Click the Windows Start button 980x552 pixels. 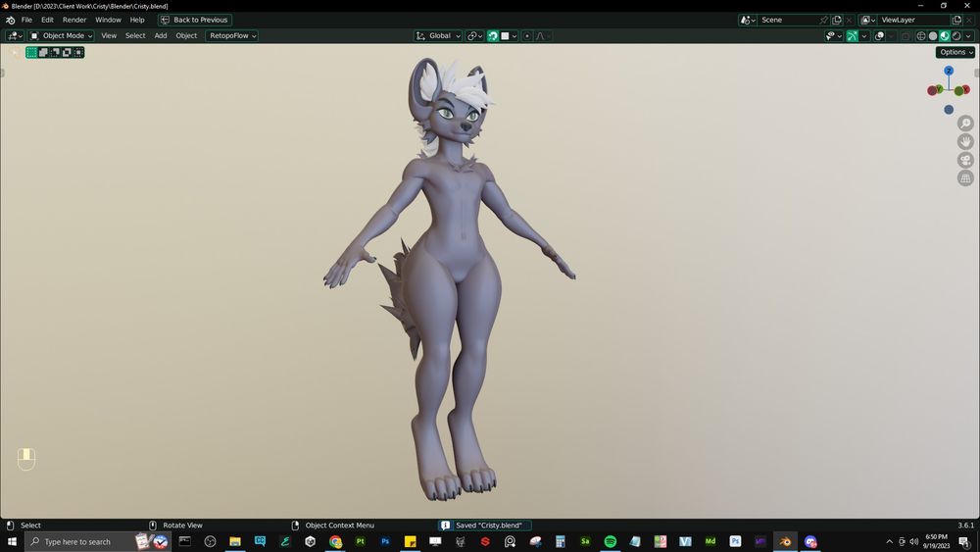(x=11, y=541)
